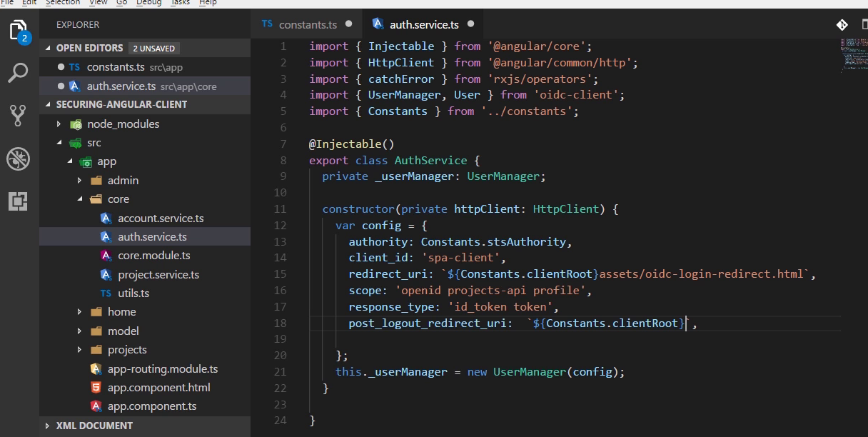Image resolution: width=868 pixels, height=437 pixels.
Task: Click unsaved dot beside auth.service.ts in Open Editors
Action: click(60, 86)
